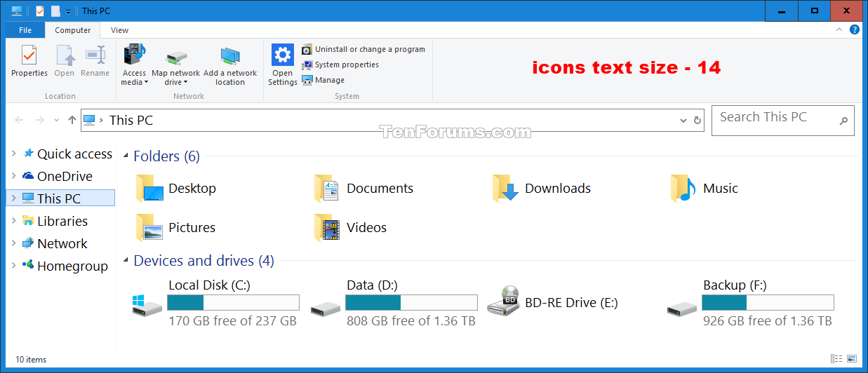
Task: Click the quick access Properties checkmark icon
Action: 40,11
